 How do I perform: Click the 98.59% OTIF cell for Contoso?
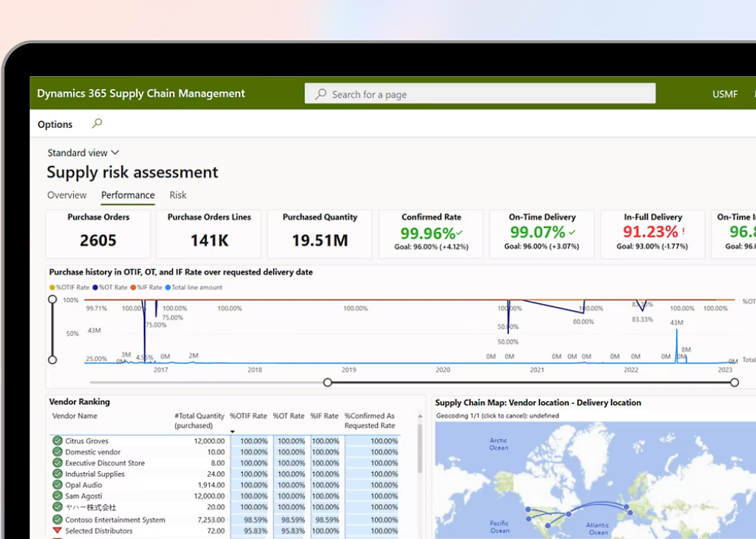(249, 520)
